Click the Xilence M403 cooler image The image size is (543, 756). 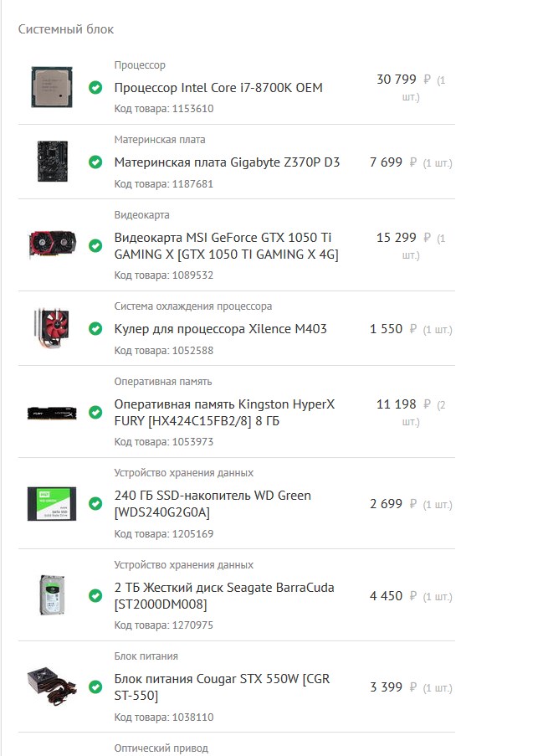pyautogui.click(x=52, y=329)
